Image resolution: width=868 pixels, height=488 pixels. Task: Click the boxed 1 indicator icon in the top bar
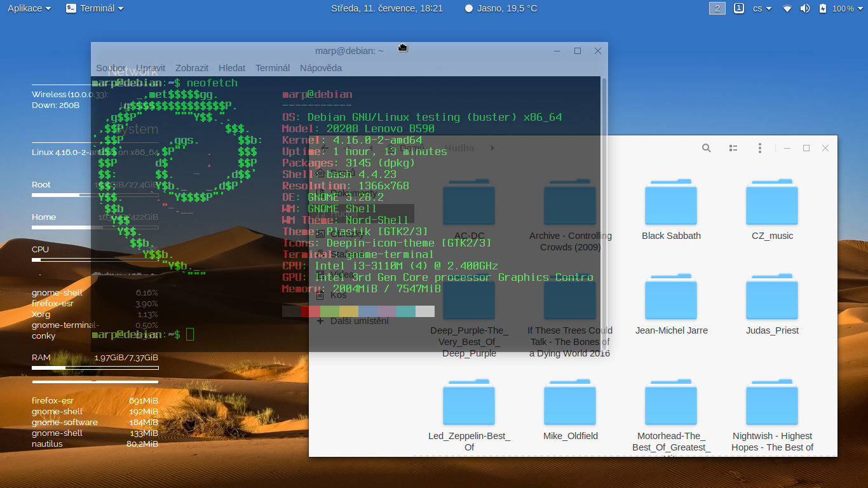(x=739, y=8)
